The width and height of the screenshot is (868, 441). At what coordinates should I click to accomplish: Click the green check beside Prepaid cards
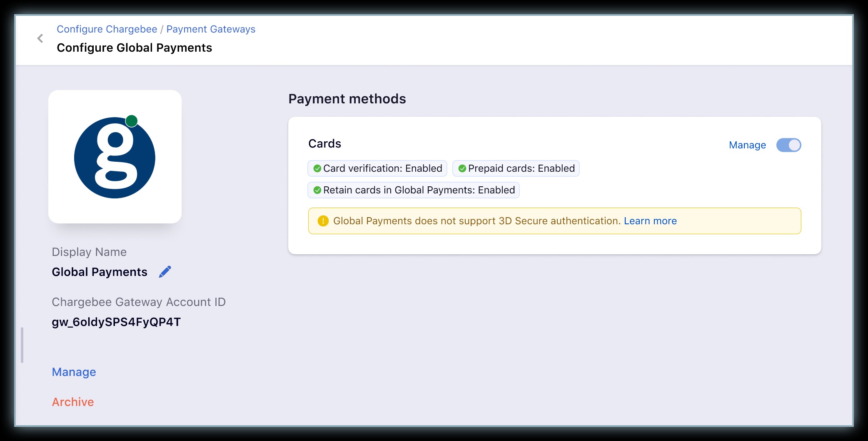point(462,168)
